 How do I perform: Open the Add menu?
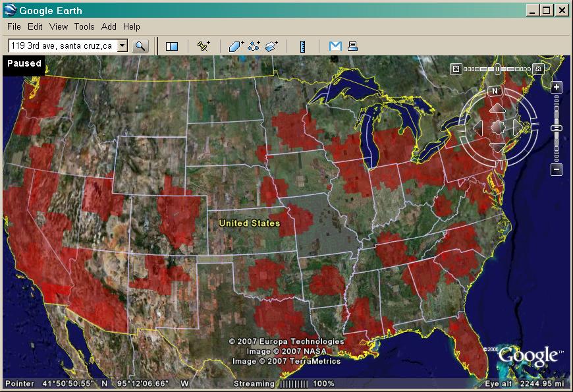[x=109, y=26]
